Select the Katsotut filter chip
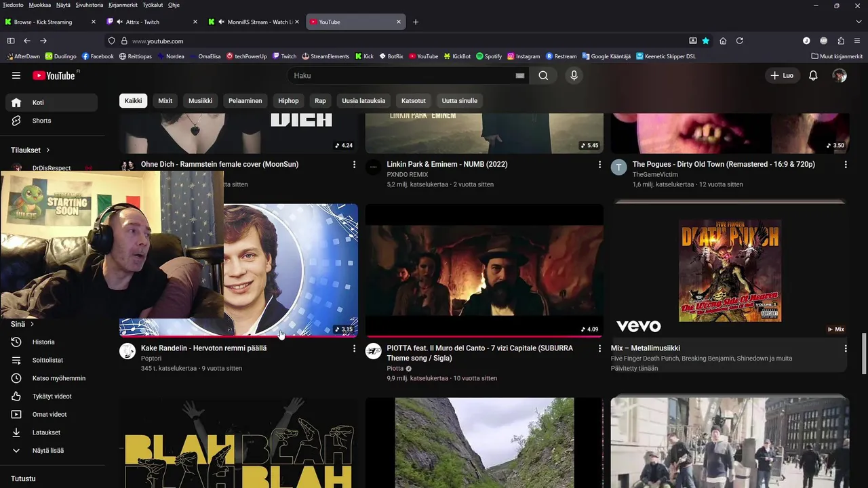868x488 pixels. point(414,101)
